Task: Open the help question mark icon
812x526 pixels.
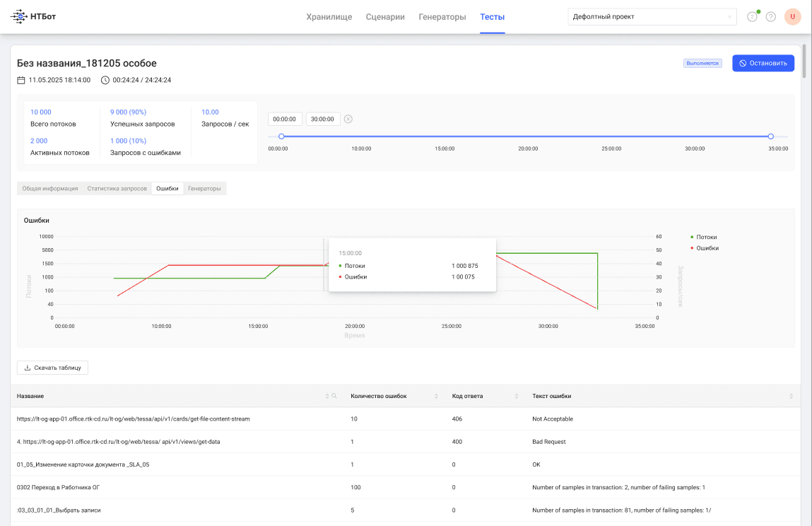Action: tap(770, 17)
